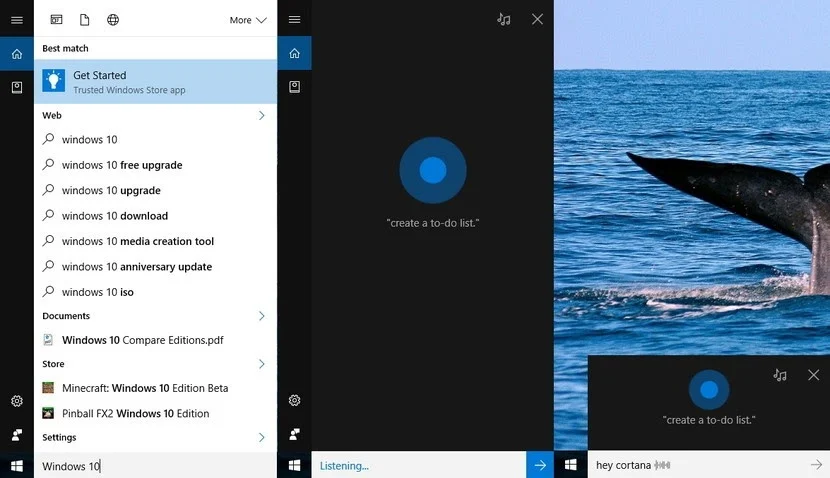This screenshot has height=478, width=830.
Task: Click Pinball FX2 app icon in Store results
Action: point(48,413)
